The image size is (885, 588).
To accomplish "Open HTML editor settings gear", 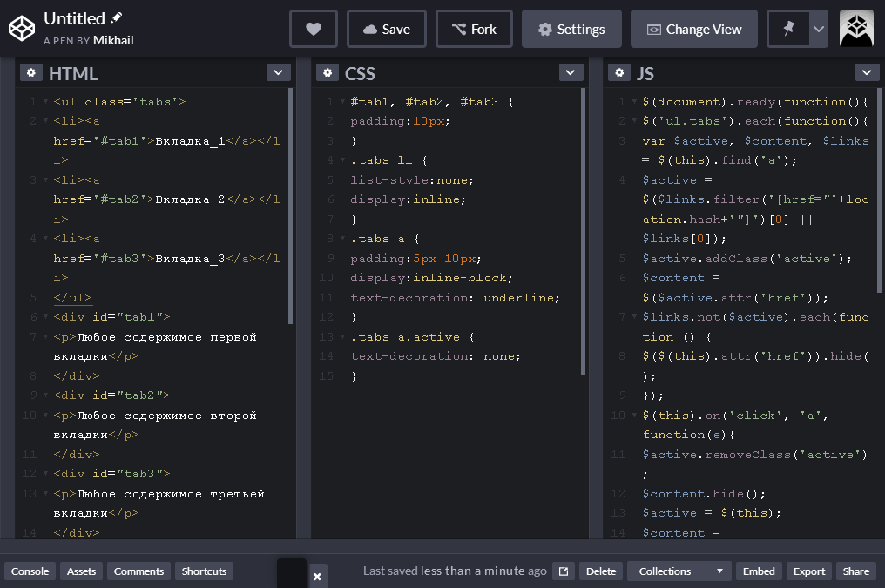I will (31, 73).
